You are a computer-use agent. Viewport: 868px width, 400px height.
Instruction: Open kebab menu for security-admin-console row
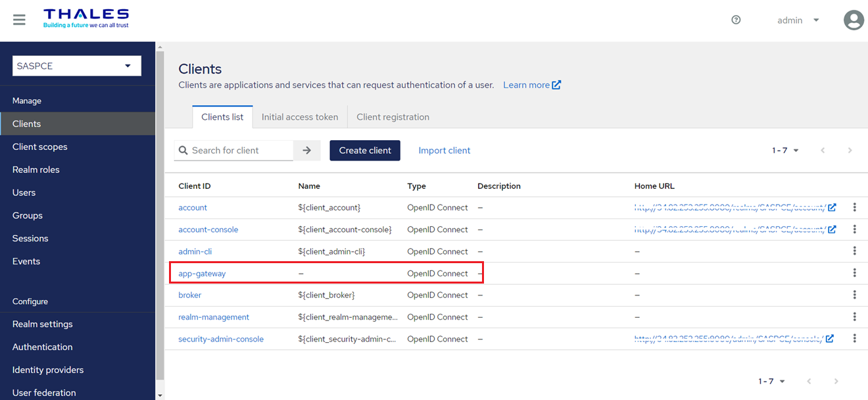(x=854, y=339)
